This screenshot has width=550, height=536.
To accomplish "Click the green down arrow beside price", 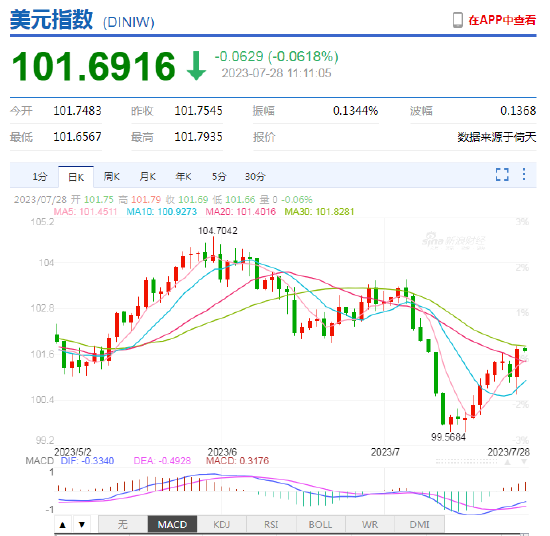I will [196, 66].
